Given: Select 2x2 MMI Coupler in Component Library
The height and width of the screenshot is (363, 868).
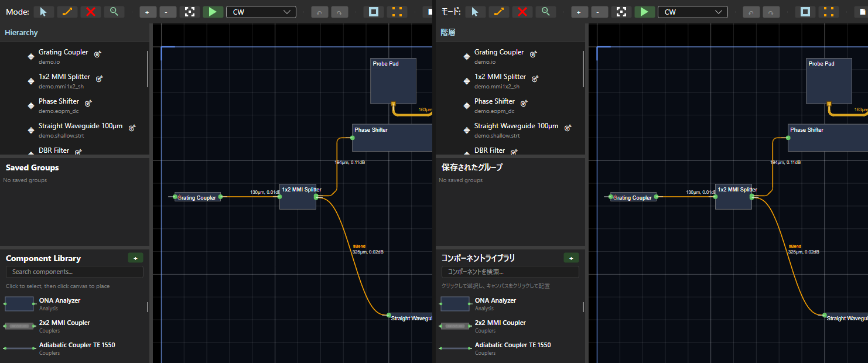Looking at the screenshot, I should click(x=73, y=327).
